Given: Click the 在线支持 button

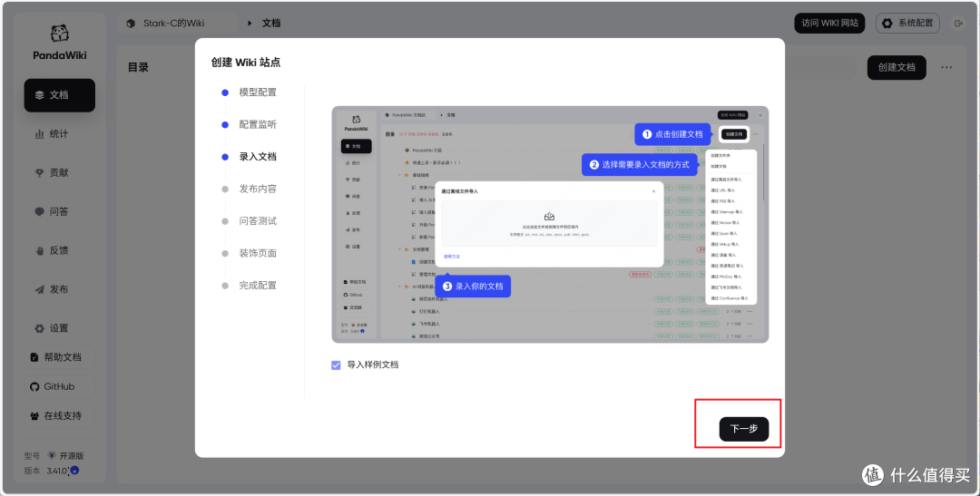Looking at the screenshot, I should (59, 415).
